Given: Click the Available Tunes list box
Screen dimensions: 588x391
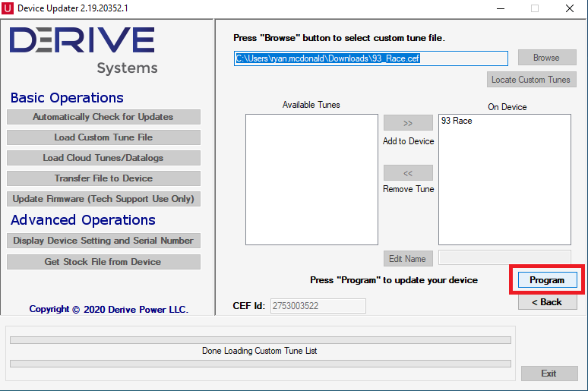Looking at the screenshot, I should click(x=311, y=180).
